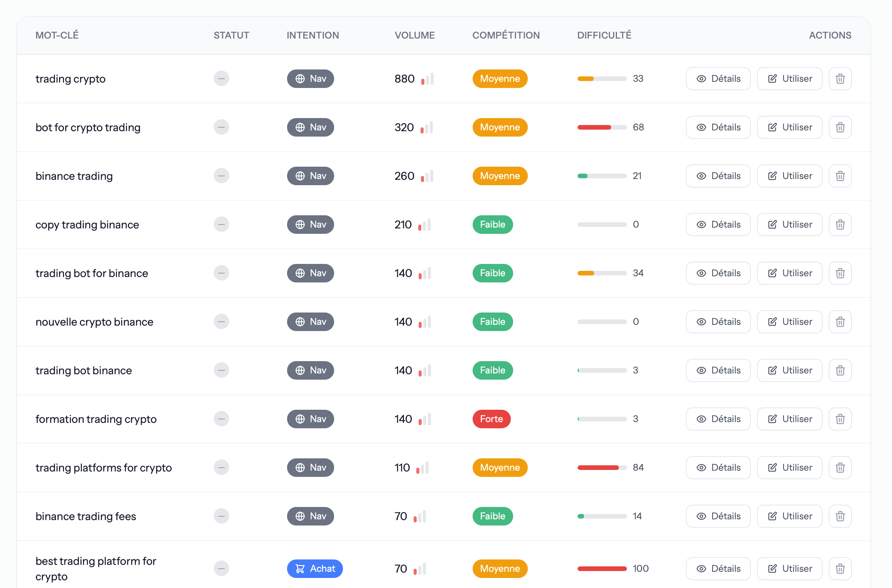Toggle the status circle for 'trading crypto'

tap(221, 78)
